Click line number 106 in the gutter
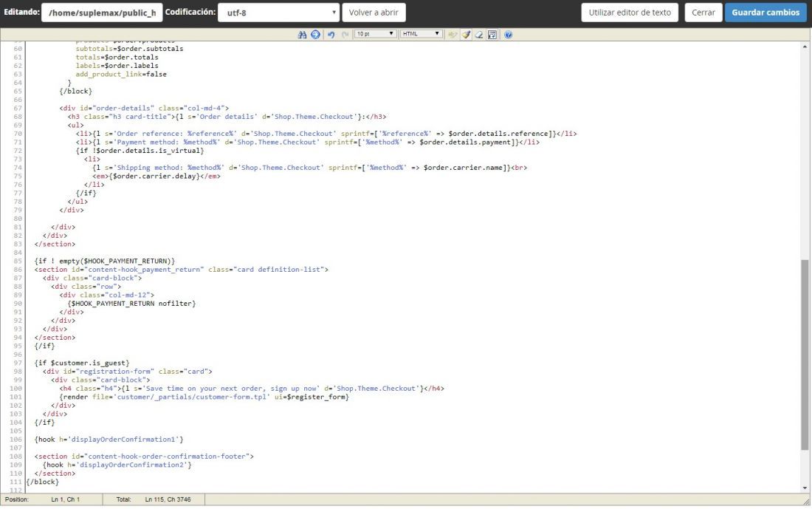This screenshot has height=509, width=812. click(x=16, y=439)
